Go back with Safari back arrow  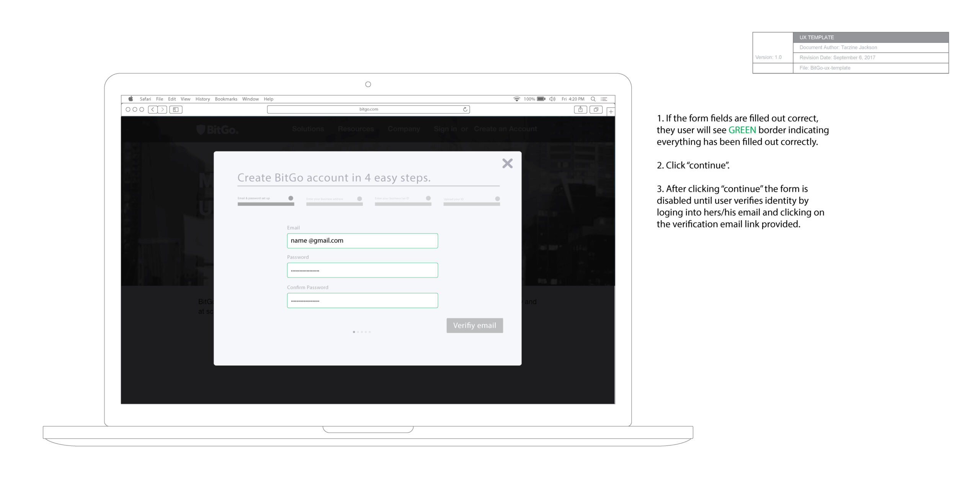pos(153,109)
